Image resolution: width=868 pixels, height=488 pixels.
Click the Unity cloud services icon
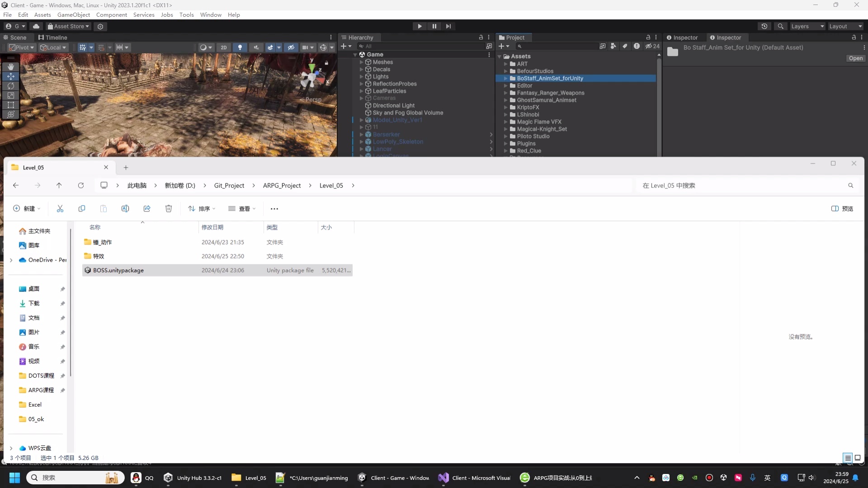[36, 26]
